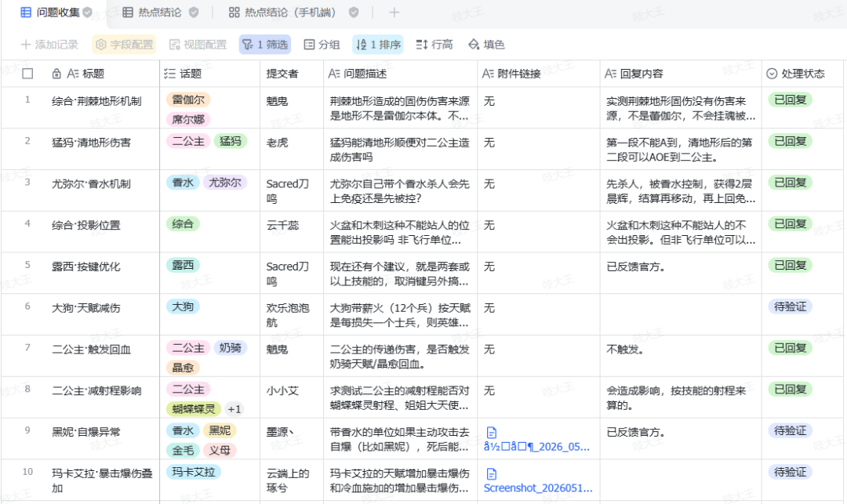Click 待验证 status in row 10
The image size is (847, 504).
click(791, 472)
